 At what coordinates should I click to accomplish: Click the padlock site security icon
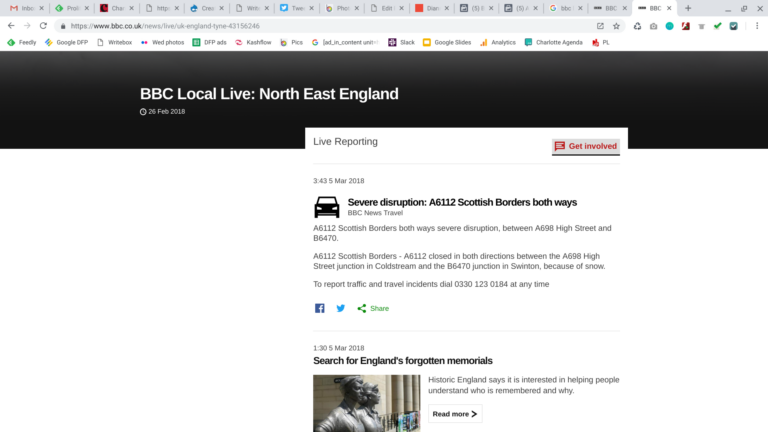pos(63,26)
